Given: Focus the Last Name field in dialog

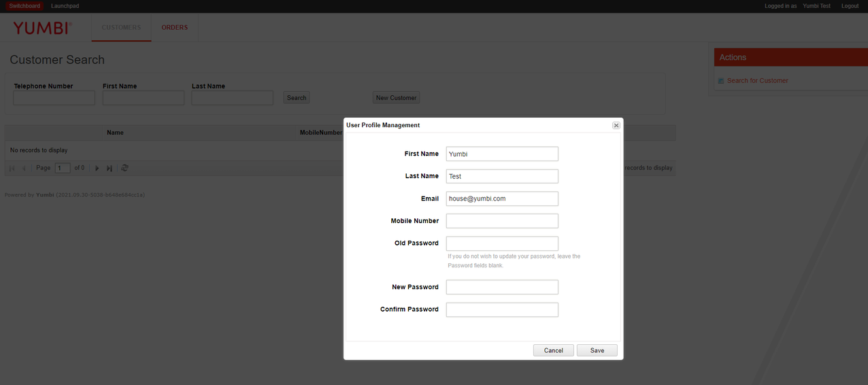Looking at the screenshot, I should coord(502,176).
